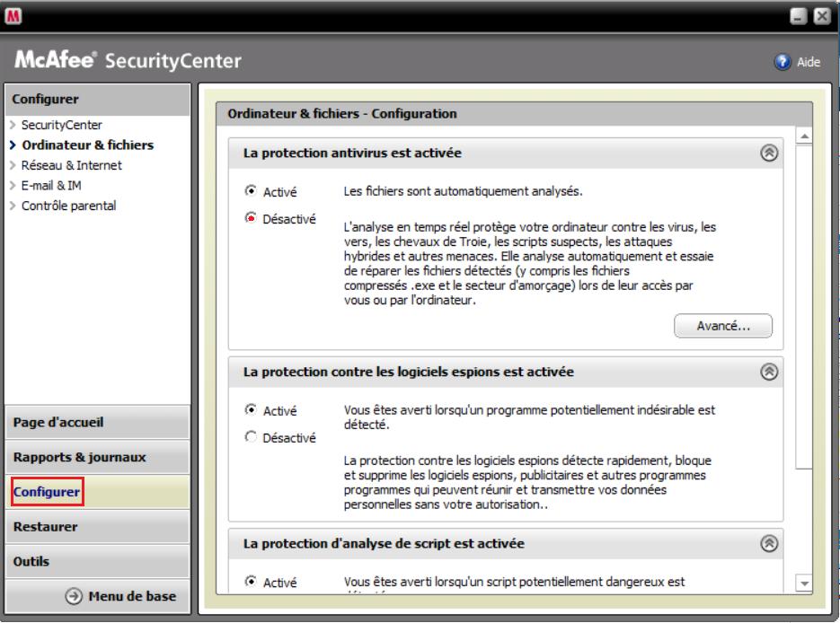Screen dimensions: 840x623
Task: Select Désactivé for spyware protection
Action: click(250, 437)
